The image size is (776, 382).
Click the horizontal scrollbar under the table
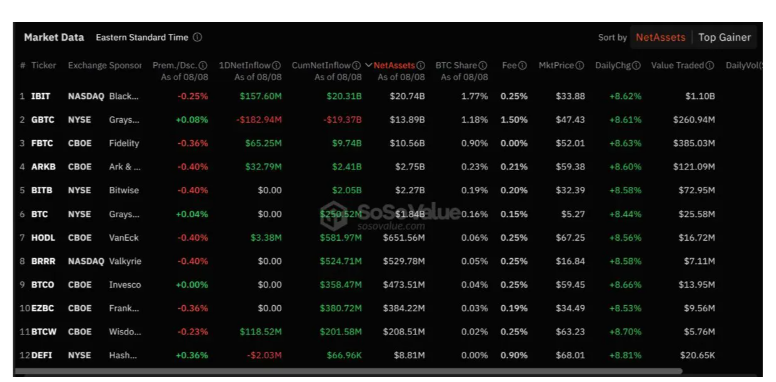(348, 371)
